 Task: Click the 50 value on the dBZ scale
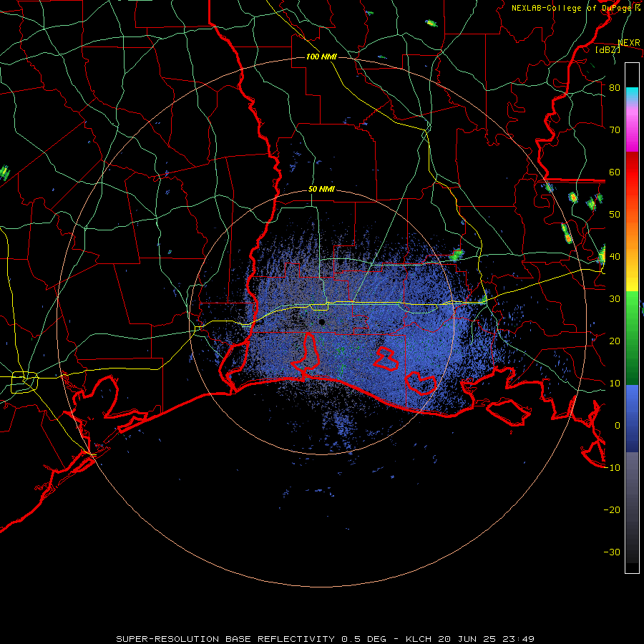[x=615, y=215]
